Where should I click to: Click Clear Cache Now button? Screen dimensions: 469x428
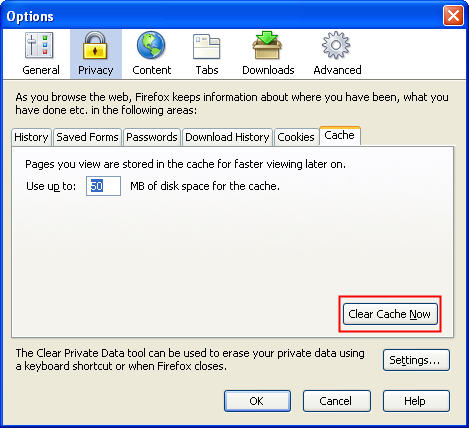[390, 314]
